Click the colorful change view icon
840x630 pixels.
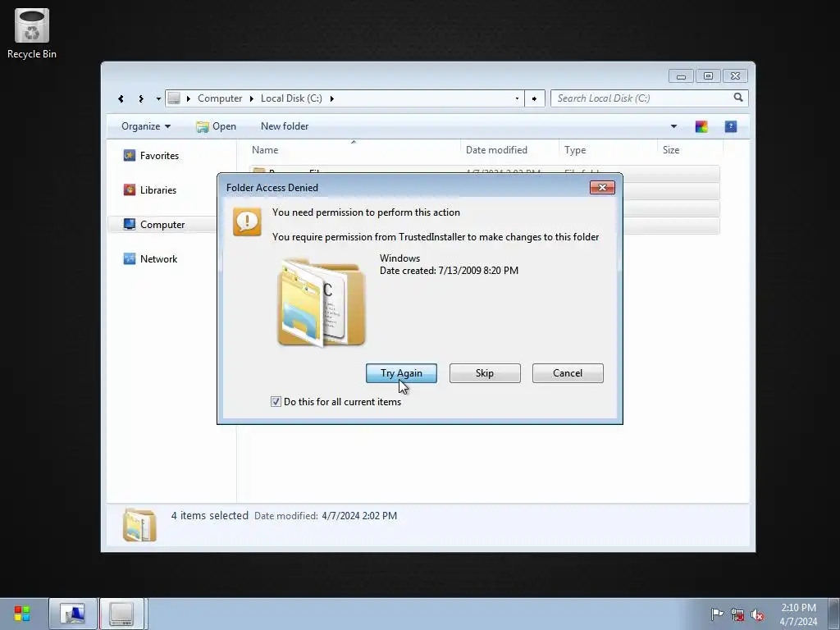coord(701,126)
